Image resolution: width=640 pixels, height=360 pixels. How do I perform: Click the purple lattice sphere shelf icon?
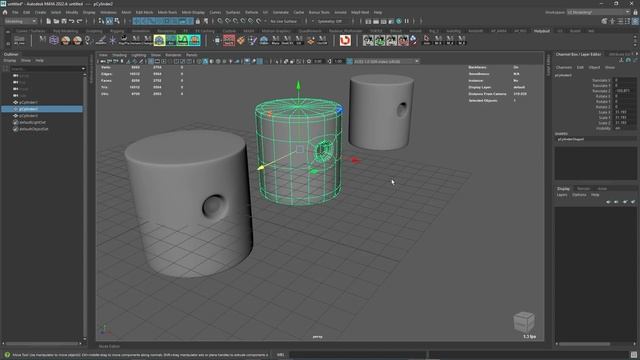pos(54,40)
